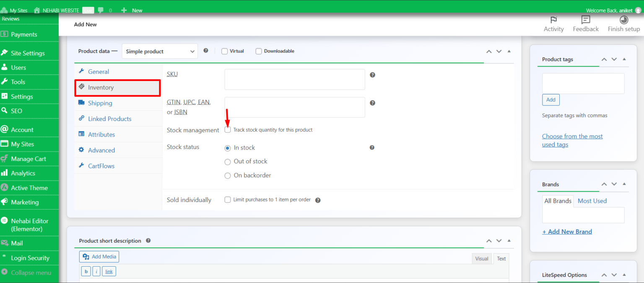Move Brands panel down with chevron
This screenshot has width=644, height=283.
pos(614,184)
